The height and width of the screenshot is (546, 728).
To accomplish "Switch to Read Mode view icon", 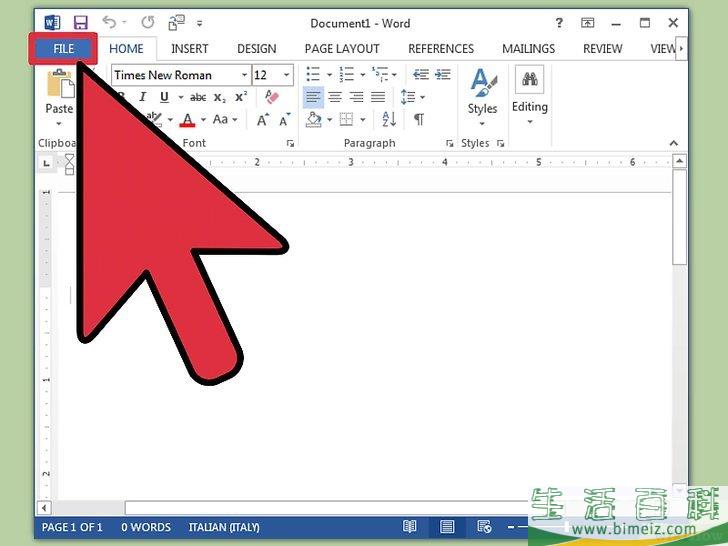I will point(410,526).
